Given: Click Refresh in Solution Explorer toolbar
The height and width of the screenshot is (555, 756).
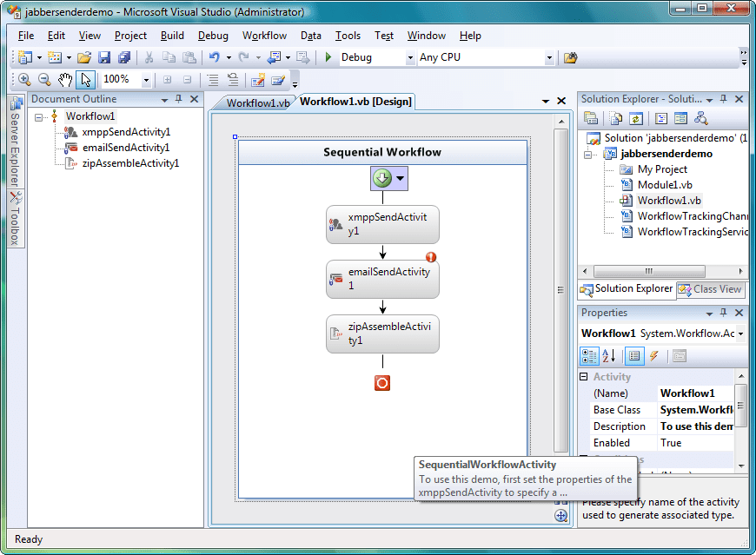Looking at the screenshot, I should click(636, 118).
